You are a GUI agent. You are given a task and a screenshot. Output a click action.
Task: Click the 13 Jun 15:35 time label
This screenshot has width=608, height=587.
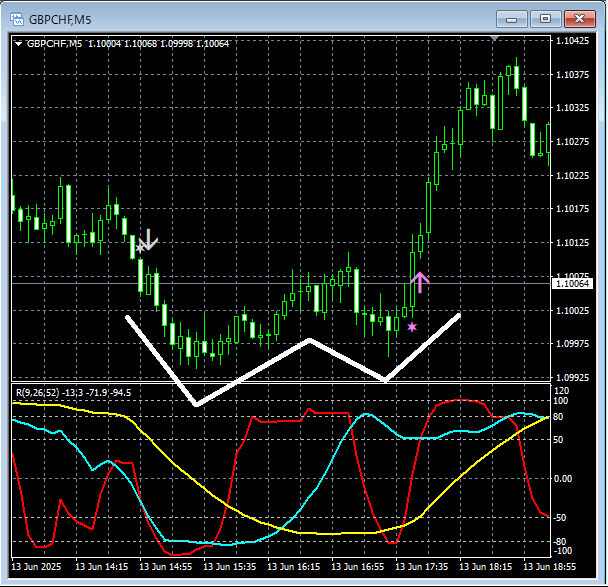tap(230, 567)
